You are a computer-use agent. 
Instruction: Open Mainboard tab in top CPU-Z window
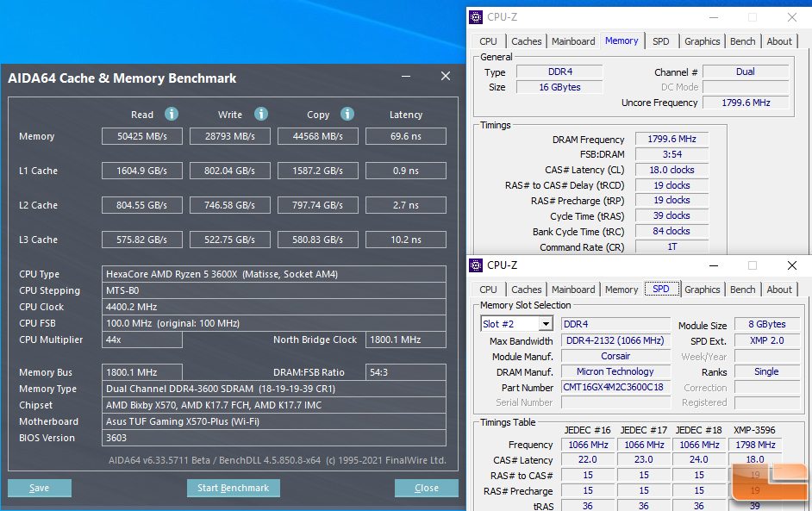click(573, 41)
